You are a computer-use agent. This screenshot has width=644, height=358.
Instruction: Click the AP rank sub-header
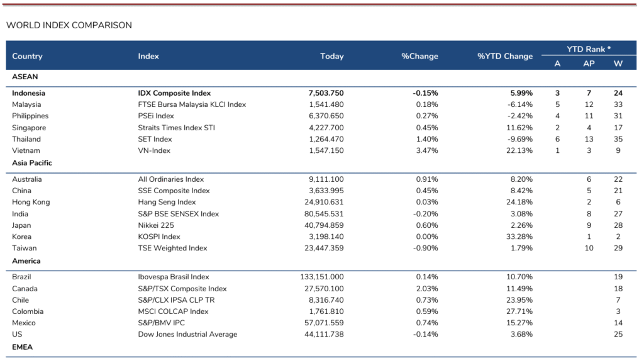[x=589, y=64]
